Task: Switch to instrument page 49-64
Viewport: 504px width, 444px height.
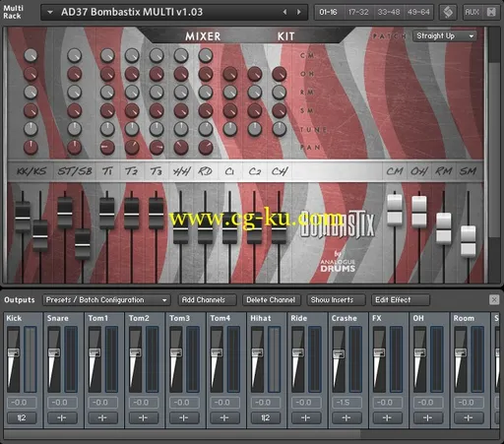Action: [x=418, y=12]
